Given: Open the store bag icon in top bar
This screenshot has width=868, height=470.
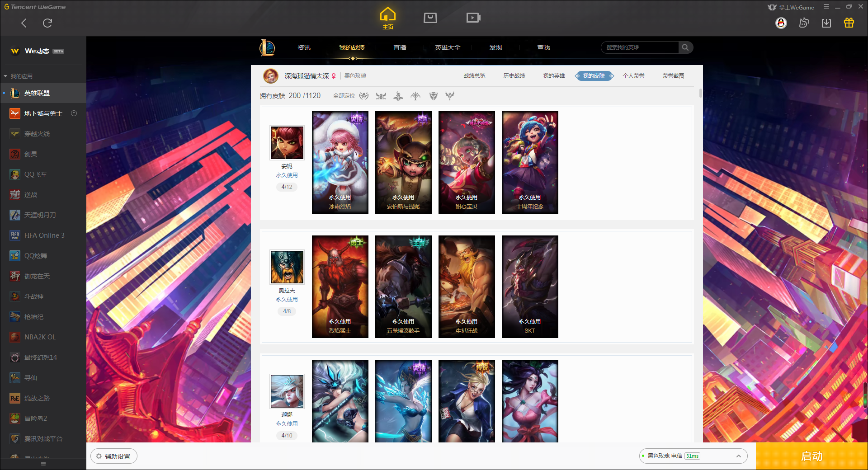Looking at the screenshot, I should click(430, 18).
